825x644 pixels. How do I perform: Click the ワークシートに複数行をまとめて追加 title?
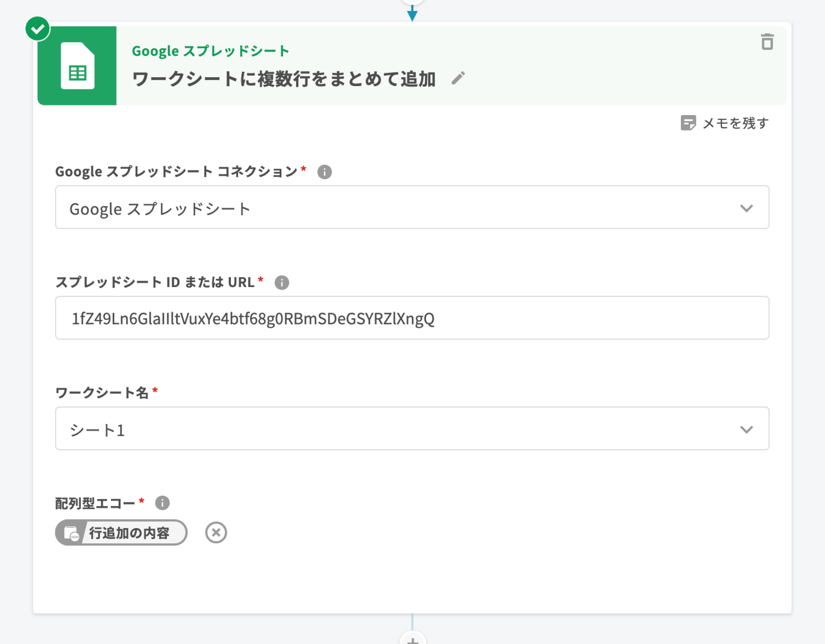(284, 79)
